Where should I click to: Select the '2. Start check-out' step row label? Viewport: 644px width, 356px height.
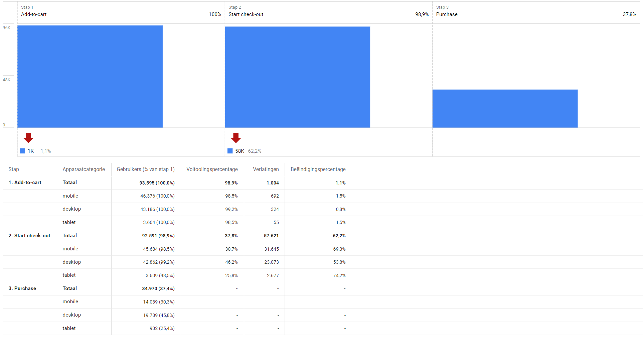pyautogui.click(x=29, y=236)
